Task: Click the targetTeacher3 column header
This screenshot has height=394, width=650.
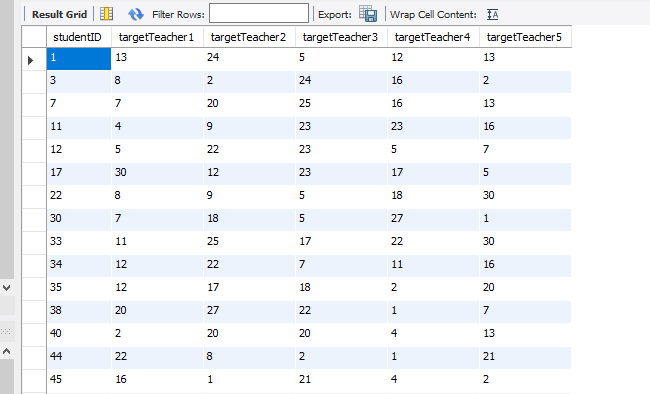Action: (342, 37)
